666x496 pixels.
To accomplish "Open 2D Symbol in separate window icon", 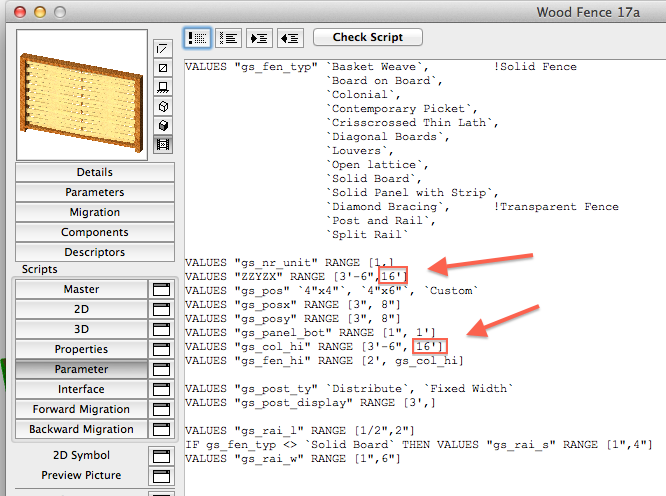I will tap(161, 456).
